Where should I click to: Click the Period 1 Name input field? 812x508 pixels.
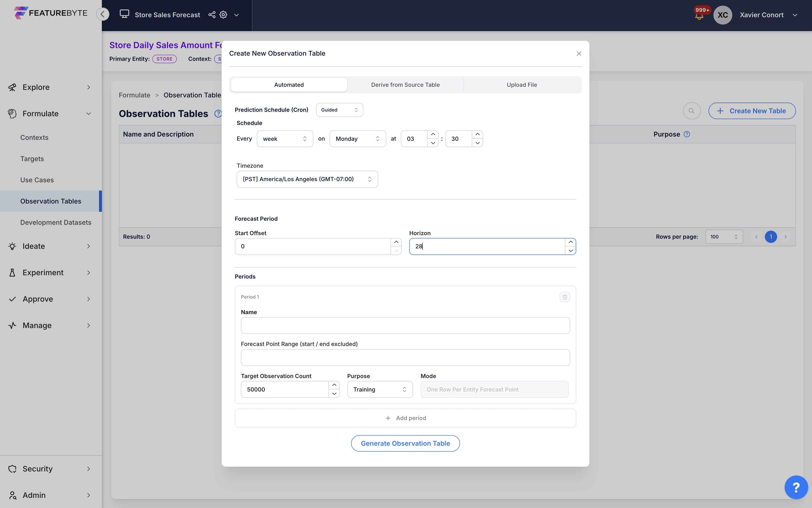pos(405,325)
